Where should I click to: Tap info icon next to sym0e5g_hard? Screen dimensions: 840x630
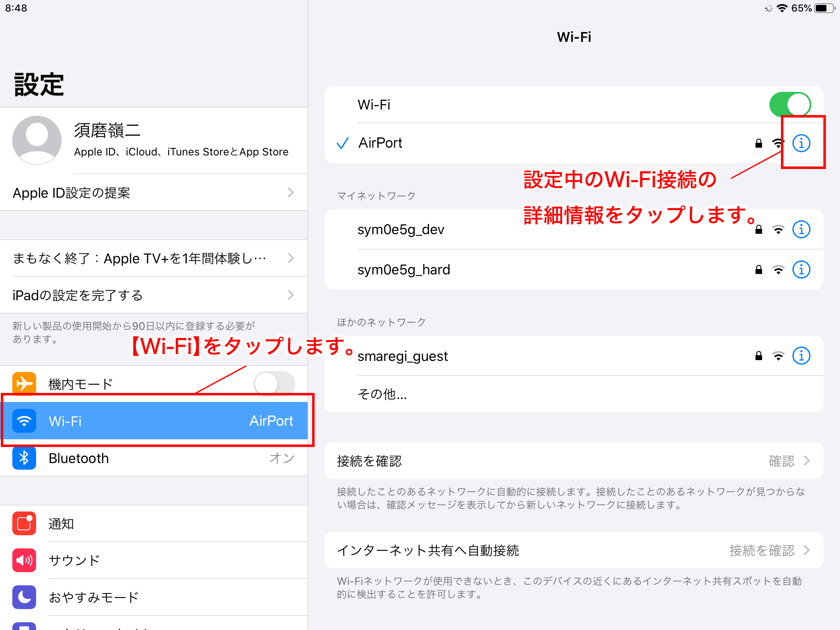coord(801,269)
